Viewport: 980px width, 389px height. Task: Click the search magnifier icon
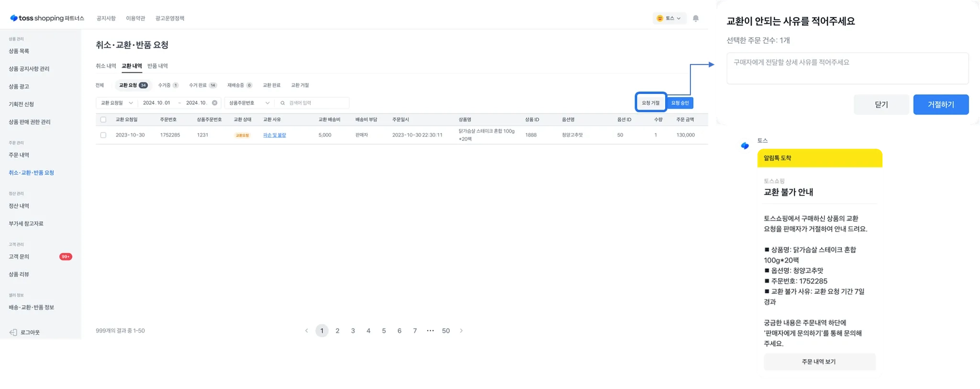point(283,103)
